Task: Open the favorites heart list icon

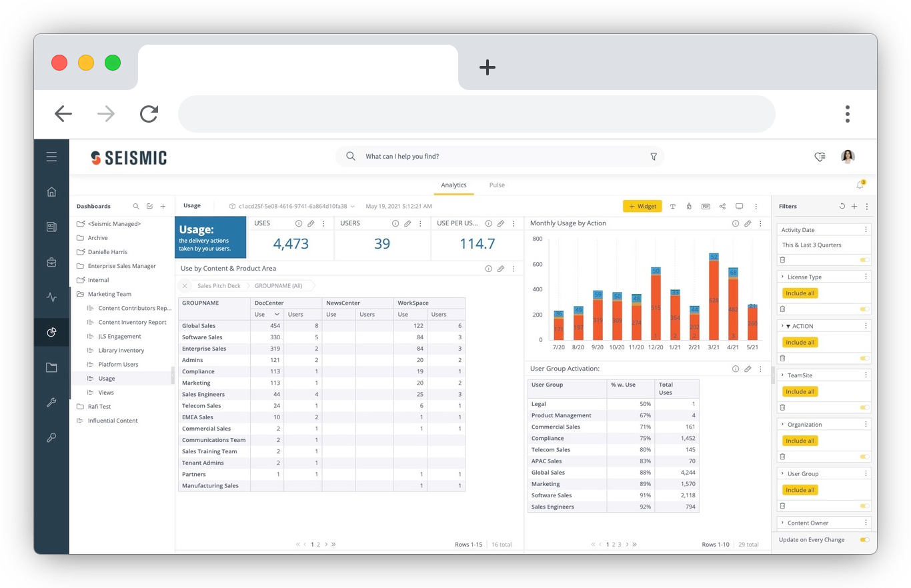Action: (x=820, y=157)
